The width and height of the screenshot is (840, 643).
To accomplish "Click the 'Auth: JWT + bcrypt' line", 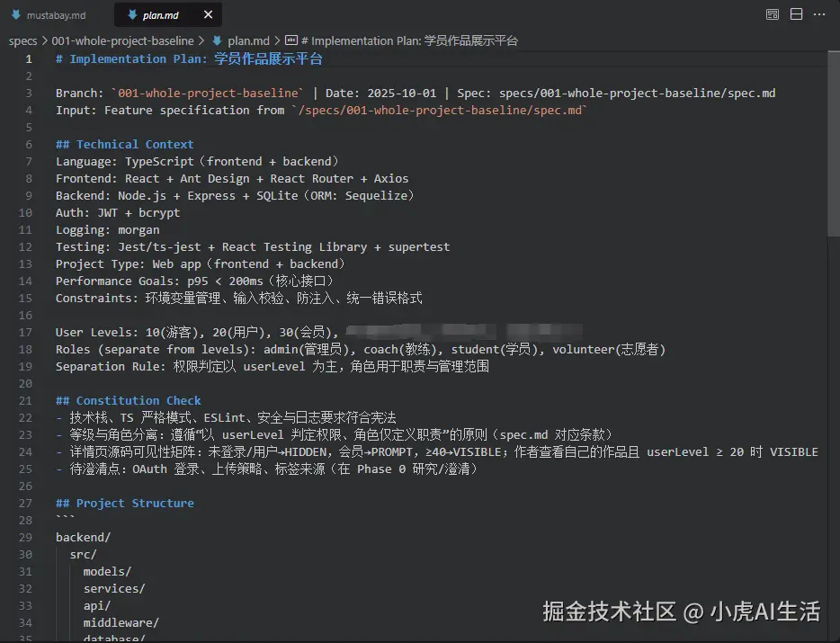I will [x=118, y=213].
